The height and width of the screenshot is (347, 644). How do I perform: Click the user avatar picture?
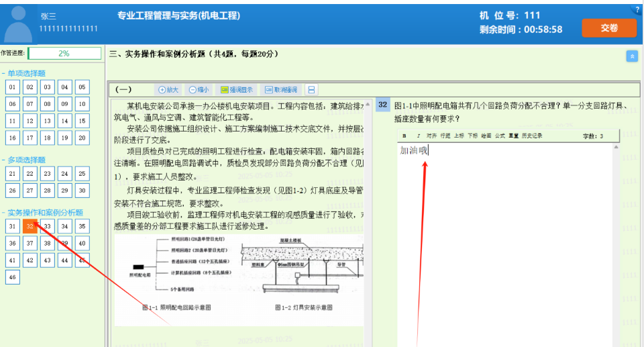(x=18, y=24)
